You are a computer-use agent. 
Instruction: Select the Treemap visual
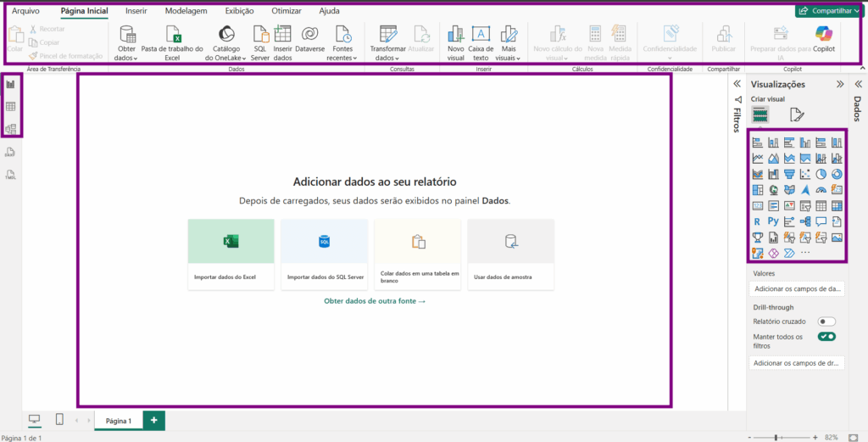[x=758, y=191]
